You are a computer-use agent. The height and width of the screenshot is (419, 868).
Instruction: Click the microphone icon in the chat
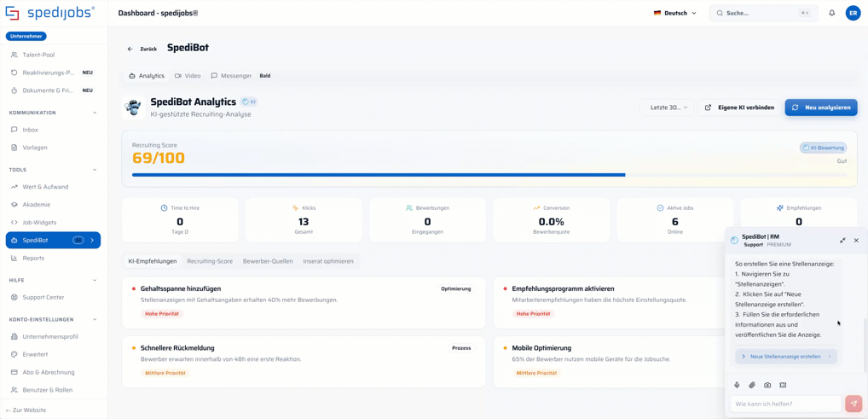tap(737, 385)
